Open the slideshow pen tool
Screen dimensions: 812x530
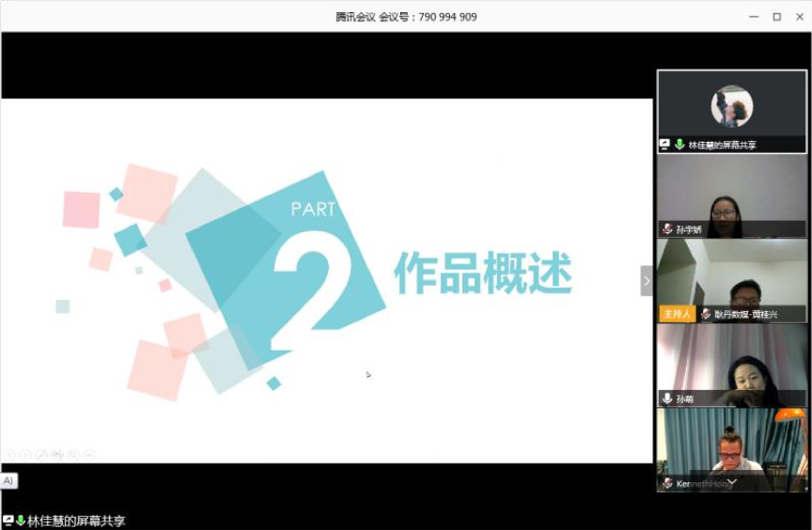click(41, 455)
